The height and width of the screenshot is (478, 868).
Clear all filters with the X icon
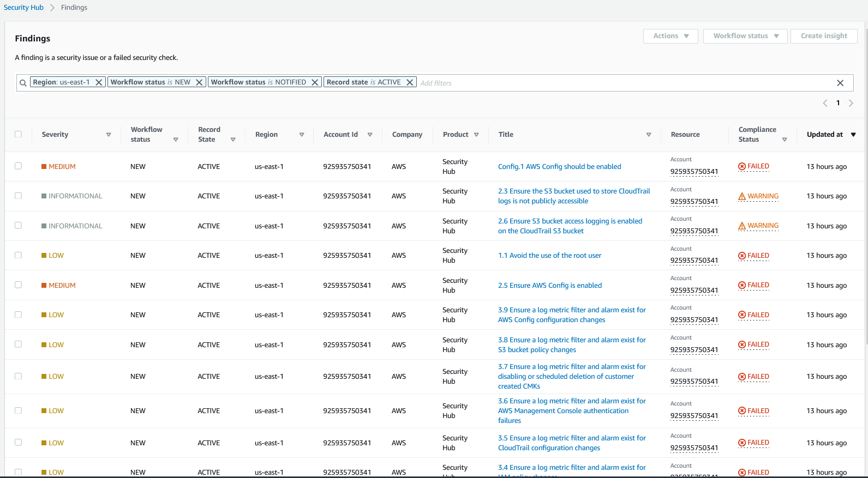click(840, 83)
